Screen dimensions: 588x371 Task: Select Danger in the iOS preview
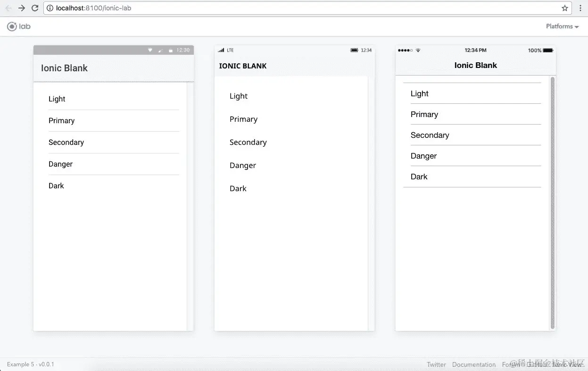pyautogui.click(x=472, y=156)
